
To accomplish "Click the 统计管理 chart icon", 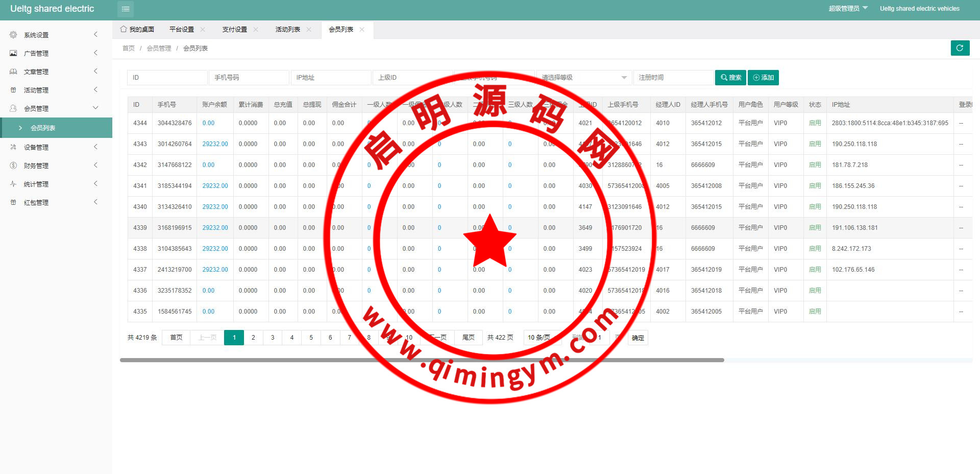I will [13, 184].
